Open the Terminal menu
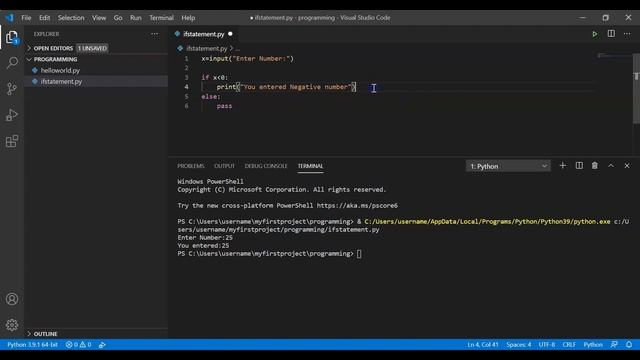The height and width of the screenshot is (360, 640). tap(161, 18)
